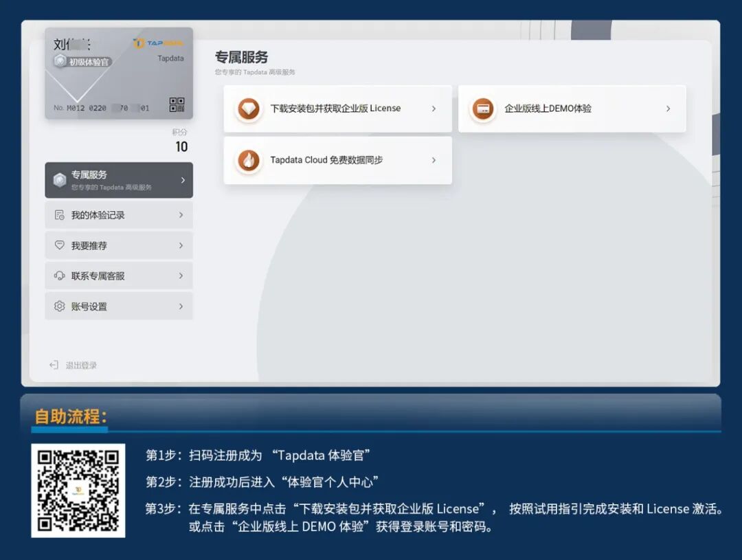This screenshot has width=742, height=560.
Task: Click the heart icon beside 我要推荐
Action: 60,245
